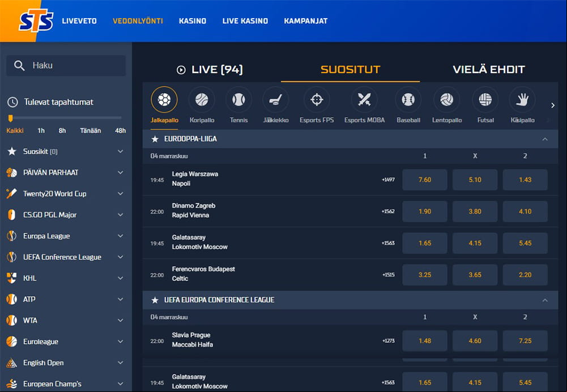Filter events to 8h

(62, 130)
